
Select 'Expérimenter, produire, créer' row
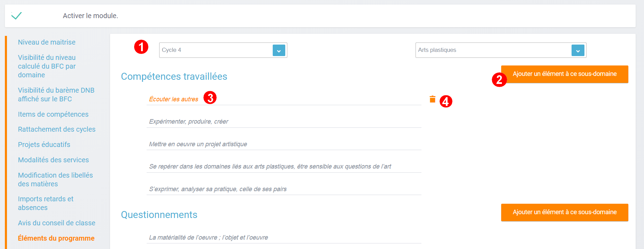coord(284,122)
